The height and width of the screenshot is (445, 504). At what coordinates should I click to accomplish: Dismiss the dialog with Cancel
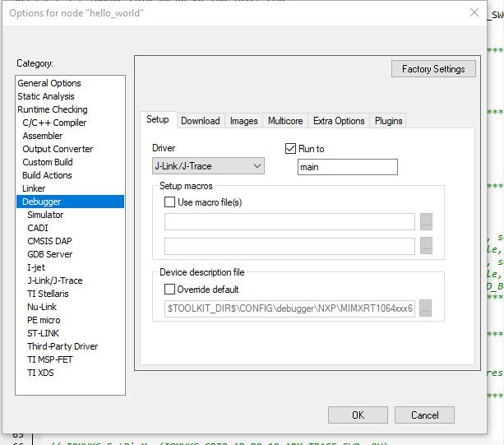424,415
